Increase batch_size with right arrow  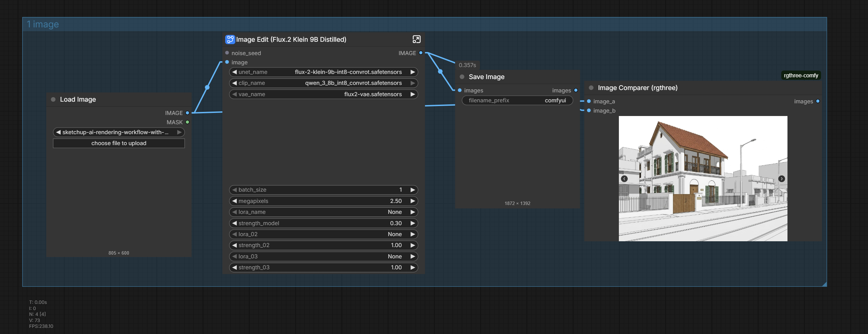[x=413, y=190]
